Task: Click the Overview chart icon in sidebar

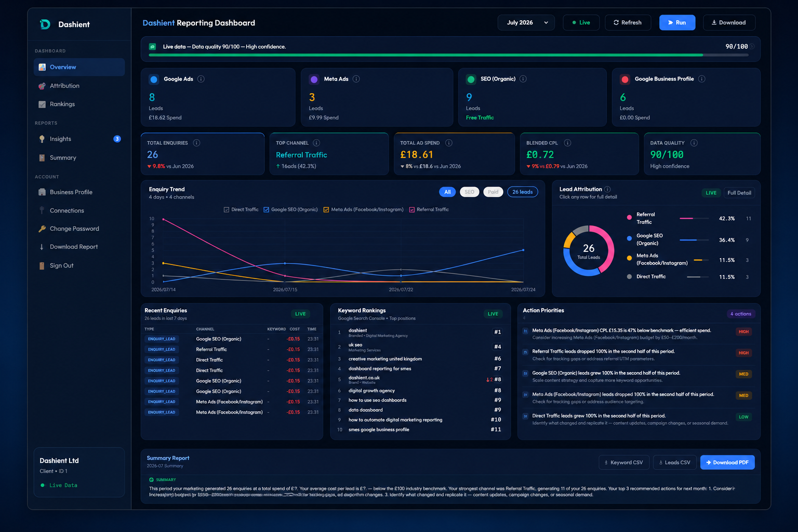Action: [42, 67]
